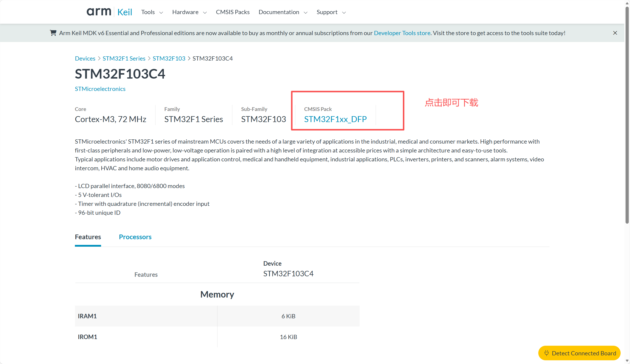Expand the Tools chevron arrow
The height and width of the screenshot is (364, 630).
coord(161,13)
